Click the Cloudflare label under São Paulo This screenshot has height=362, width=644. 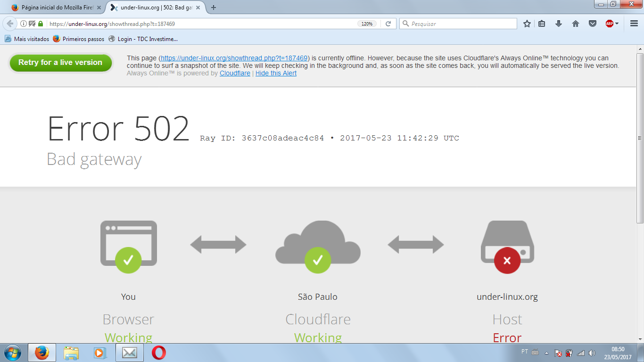point(318,319)
